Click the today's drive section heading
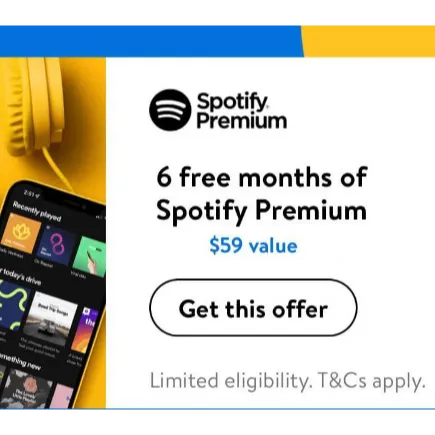435x435 pixels. click(x=20, y=277)
